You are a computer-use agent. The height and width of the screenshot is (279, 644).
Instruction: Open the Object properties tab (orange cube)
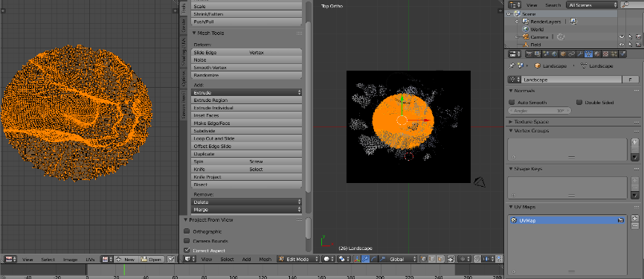(x=563, y=54)
